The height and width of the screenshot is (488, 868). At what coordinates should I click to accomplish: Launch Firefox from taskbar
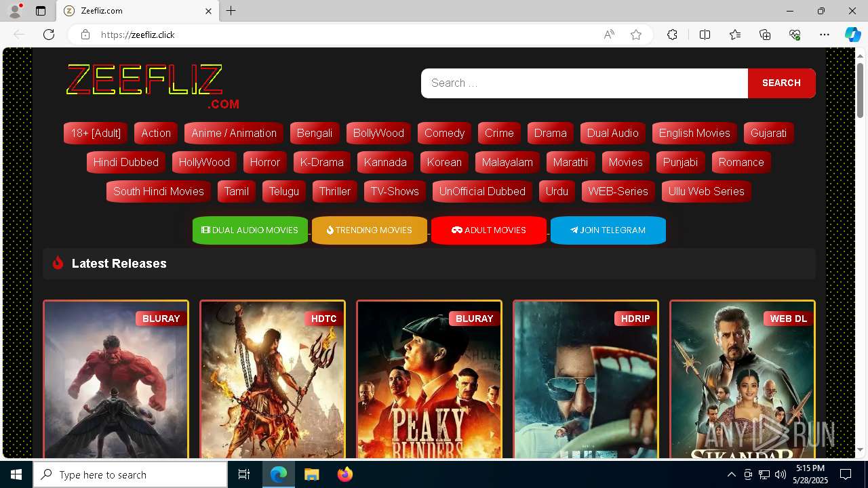tap(345, 474)
